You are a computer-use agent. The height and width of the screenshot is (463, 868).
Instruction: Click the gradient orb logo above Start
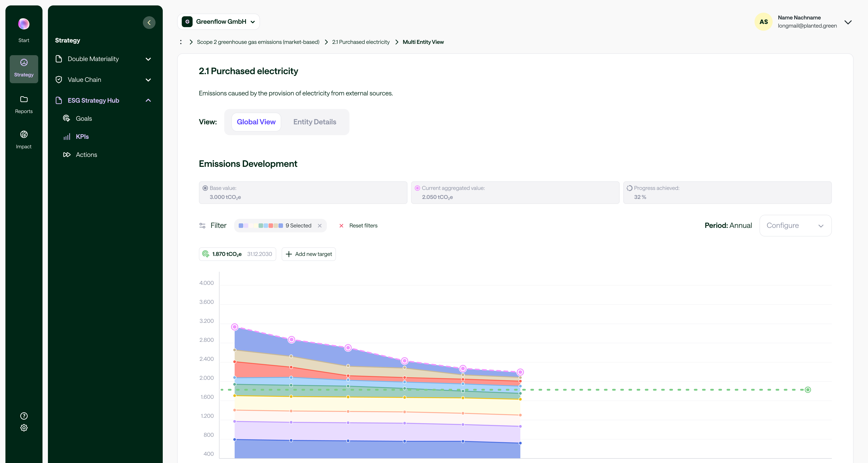[24, 24]
